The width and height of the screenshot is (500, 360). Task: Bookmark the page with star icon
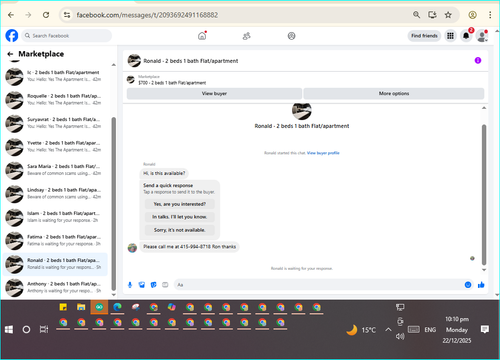[448, 15]
